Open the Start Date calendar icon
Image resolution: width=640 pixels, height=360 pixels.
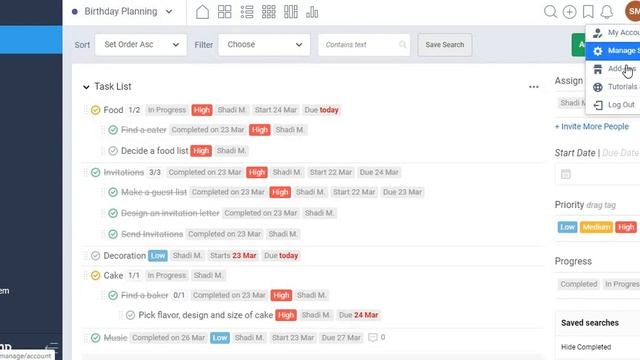click(x=566, y=175)
